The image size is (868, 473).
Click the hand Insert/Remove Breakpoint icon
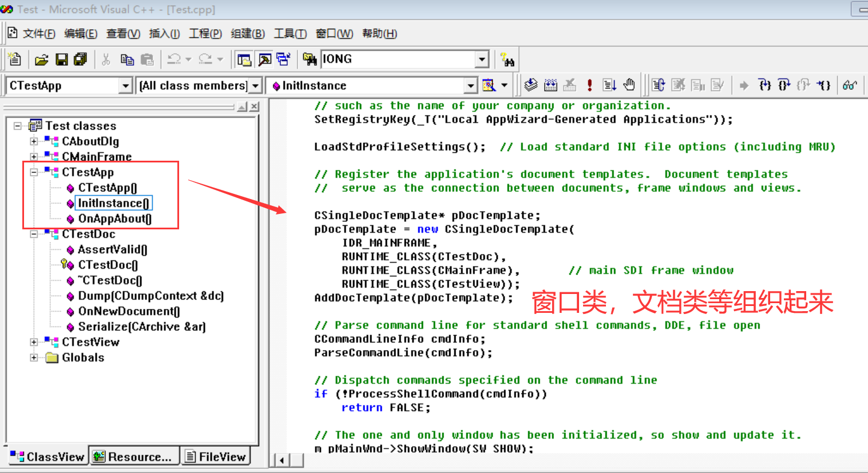click(x=629, y=85)
